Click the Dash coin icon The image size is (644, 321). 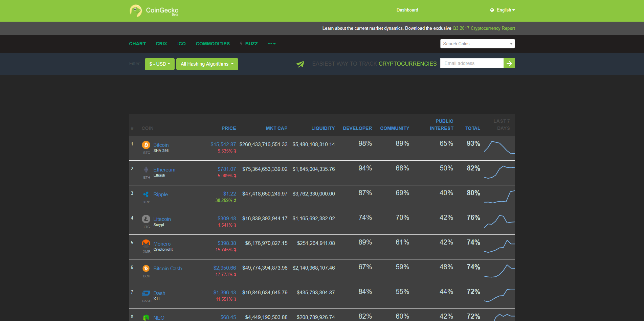click(x=146, y=293)
